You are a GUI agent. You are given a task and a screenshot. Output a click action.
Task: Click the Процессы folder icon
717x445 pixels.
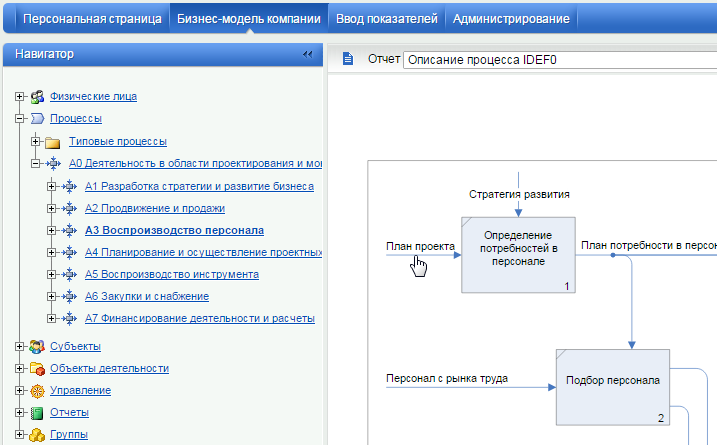tap(37, 119)
